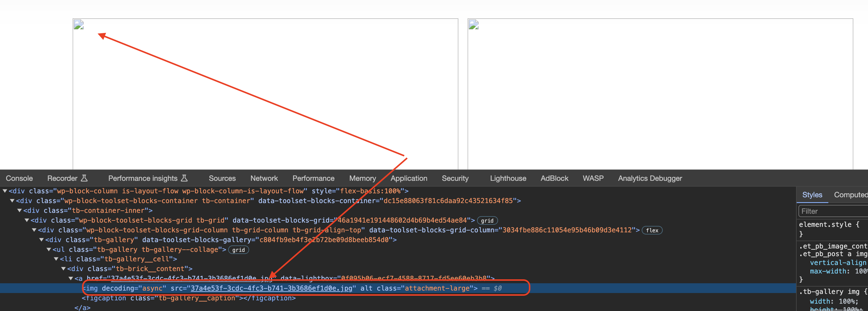Image resolution: width=868 pixels, height=311 pixels.
Task: Collapse the tb-brick__content div node
Action: [x=64, y=269]
